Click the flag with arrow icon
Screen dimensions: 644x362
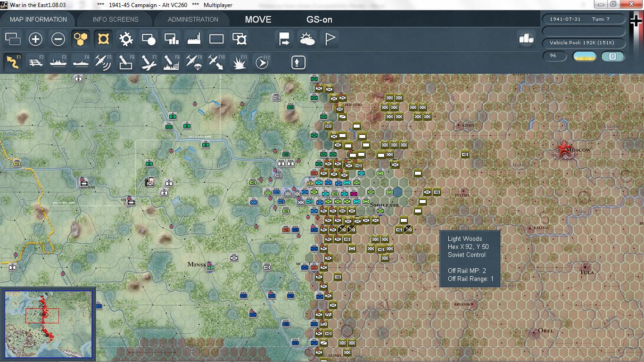(284, 39)
